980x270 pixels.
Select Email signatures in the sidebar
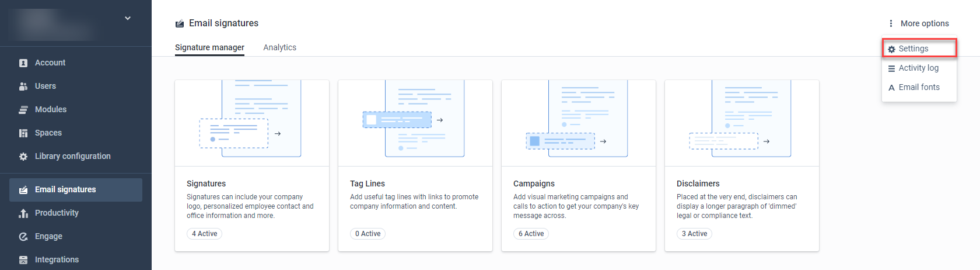76,190
